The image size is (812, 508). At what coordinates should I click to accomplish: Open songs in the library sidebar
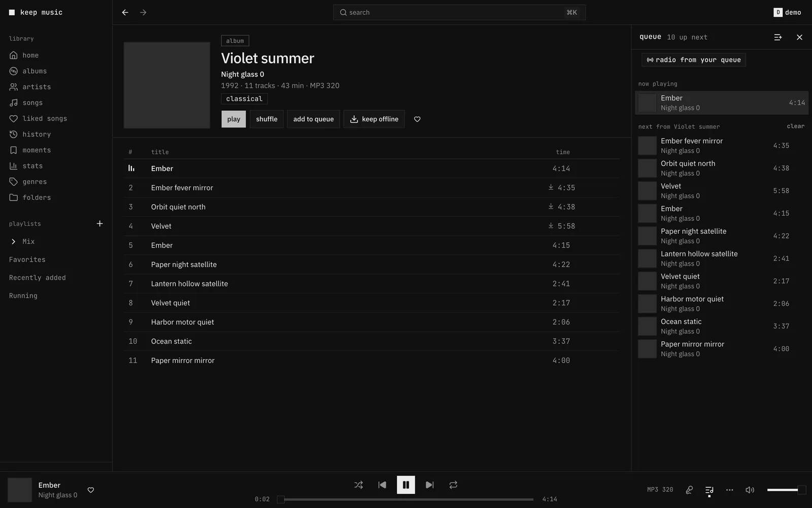click(32, 103)
